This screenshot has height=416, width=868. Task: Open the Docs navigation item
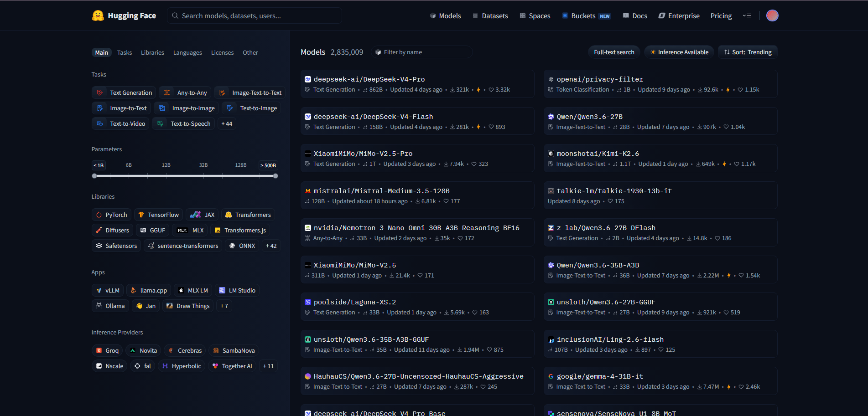pyautogui.click(x=635, y=15)
